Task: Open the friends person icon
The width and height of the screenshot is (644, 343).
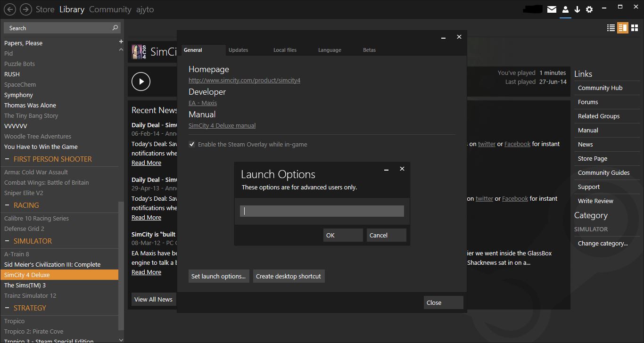Action: point(565,9)
